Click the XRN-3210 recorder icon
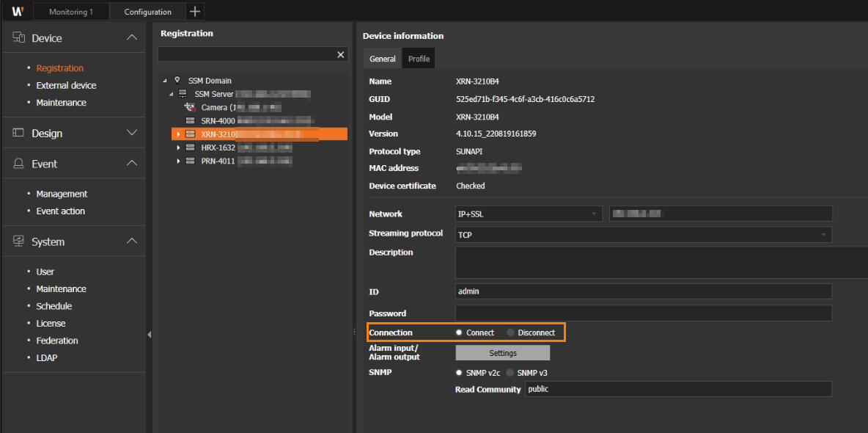Image resolution: width=868 pixels, height=433 pixels. pos(190,134)
